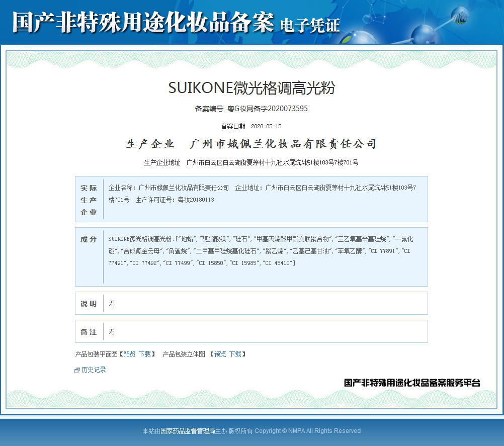Click the 说明 section label
The image size is (504, 446).
pos(89,304)
